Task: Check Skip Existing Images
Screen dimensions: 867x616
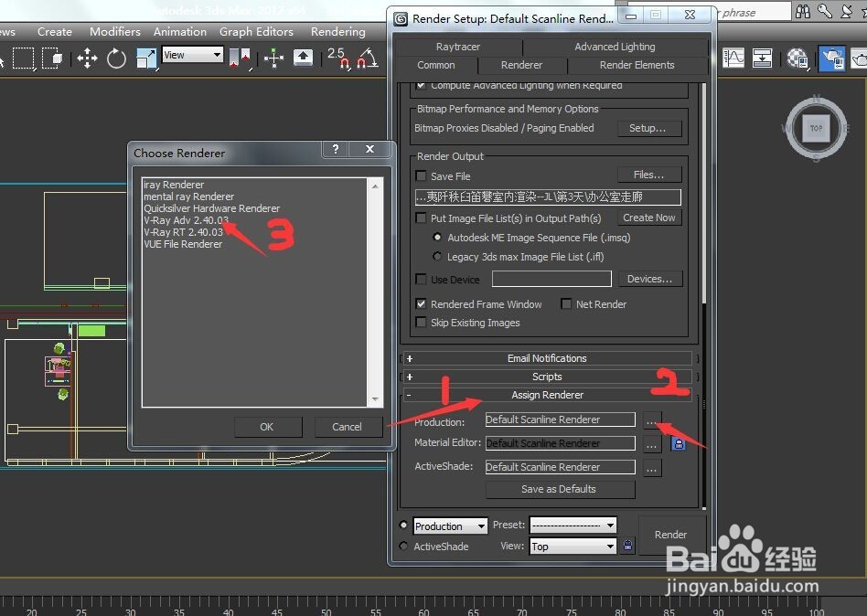Action: pos(421,322)
